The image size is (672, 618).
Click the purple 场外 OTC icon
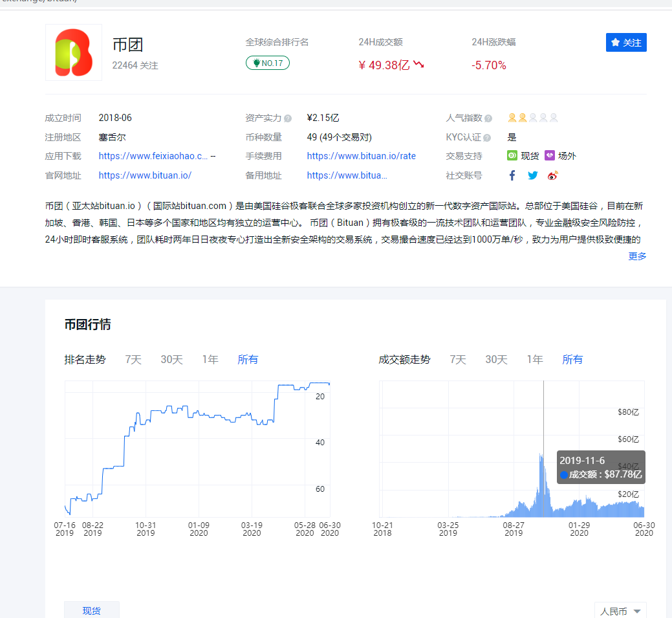pos(550,155)
